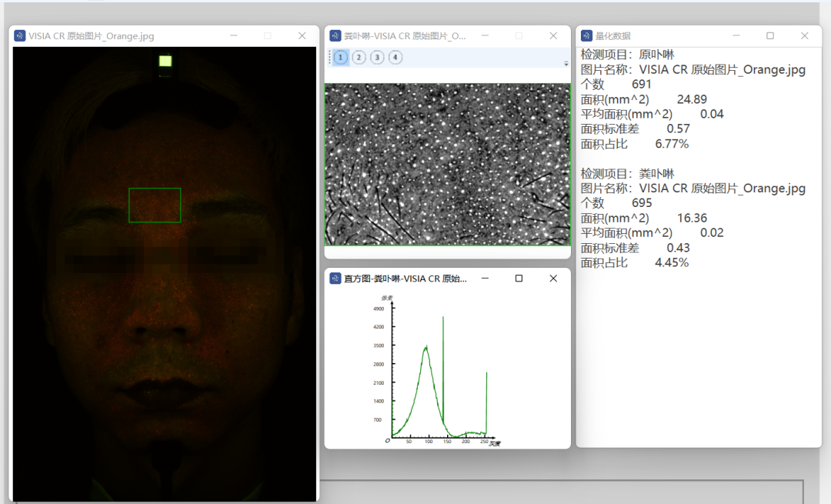Click app icon of 粪卟啉 image window
The height and width of the screenshot is (504, 831).
click(x=335, y=35)
